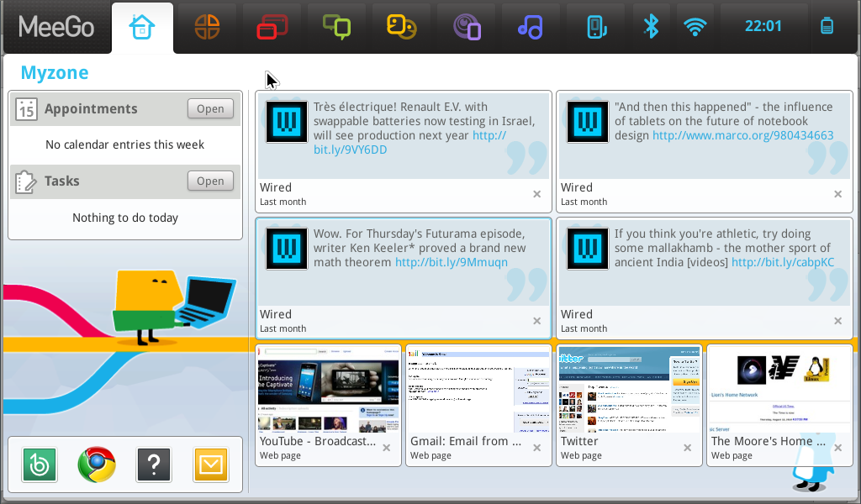Click the Wi-Fi network icon
The height and width of the screenshot is (504, 861).
[x=695, y=27]
